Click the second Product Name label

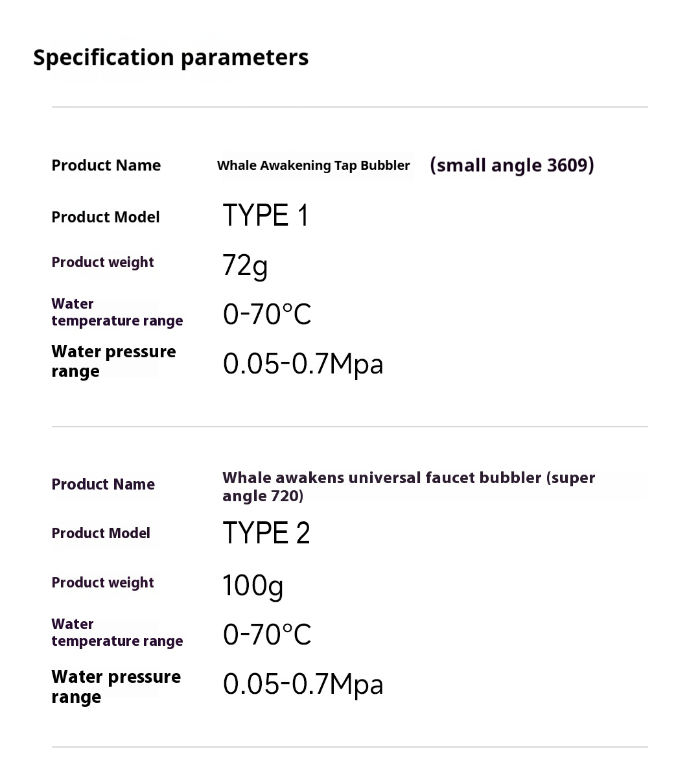[103, 484]
